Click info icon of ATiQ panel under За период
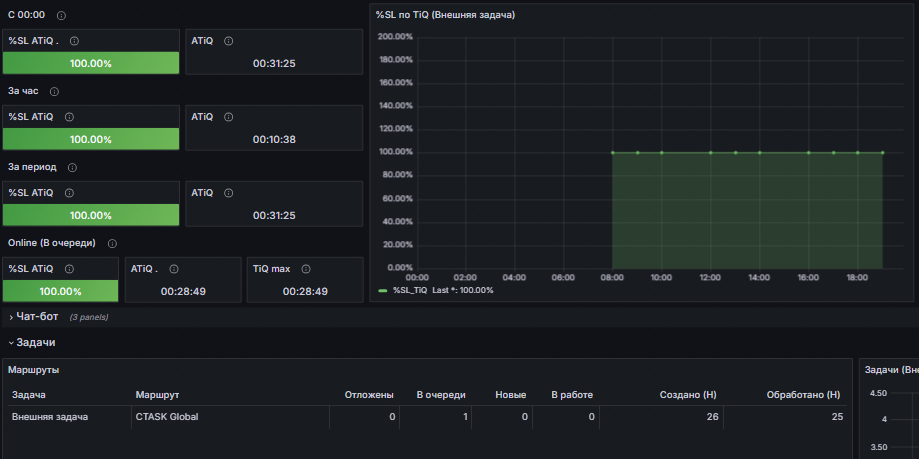Screen dimensions: 919x459 (x=229, y=193)
